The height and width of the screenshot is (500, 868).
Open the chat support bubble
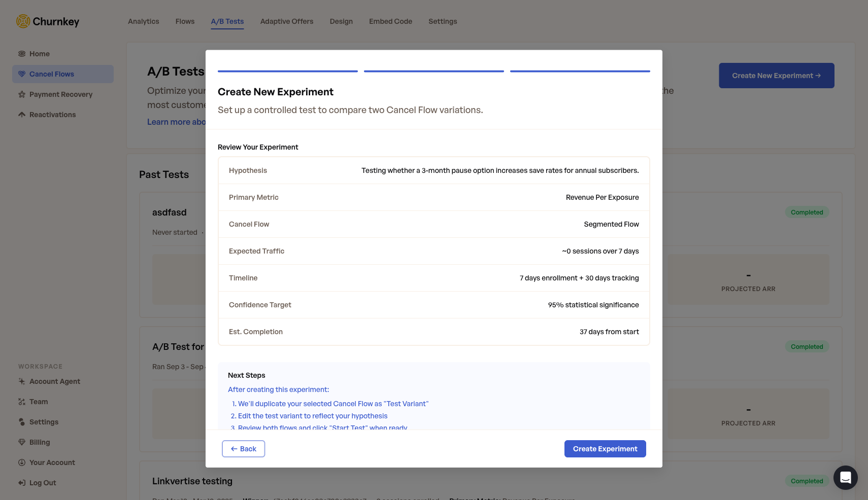pyautogui.click(x=846, y=477)
